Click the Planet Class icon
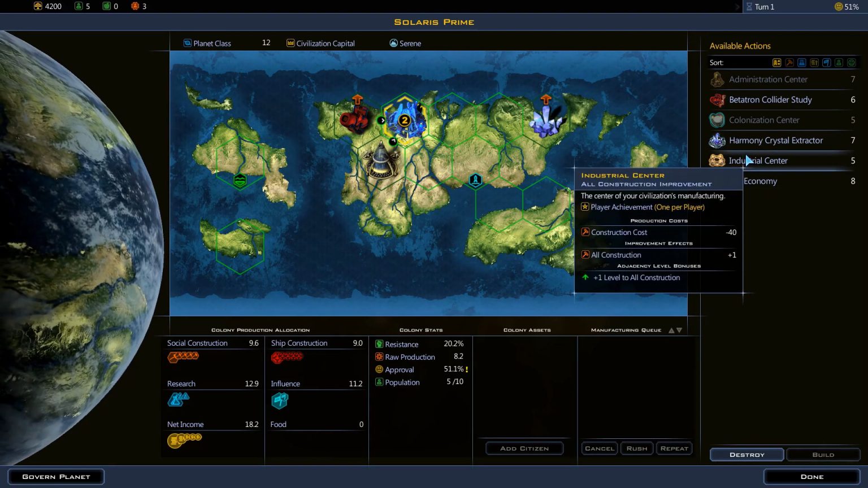 point(188,43)
